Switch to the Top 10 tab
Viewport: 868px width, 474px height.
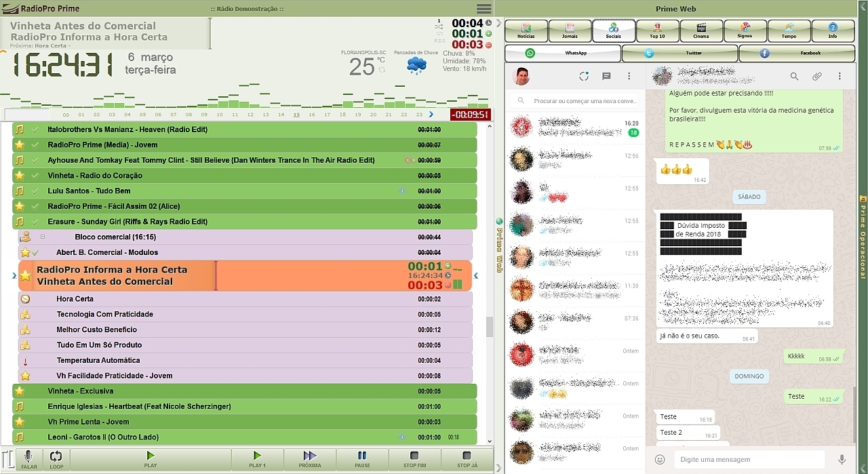(x=657, y=31)
